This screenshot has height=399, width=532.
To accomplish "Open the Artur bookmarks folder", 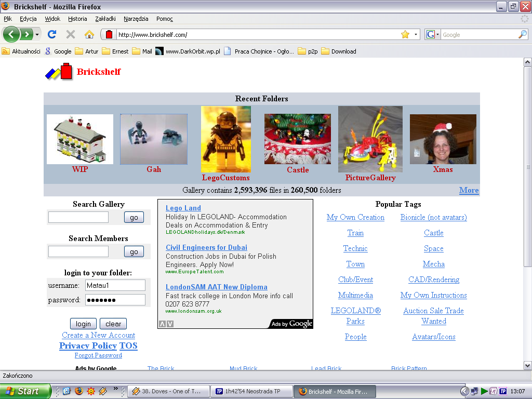I will 87,51.
